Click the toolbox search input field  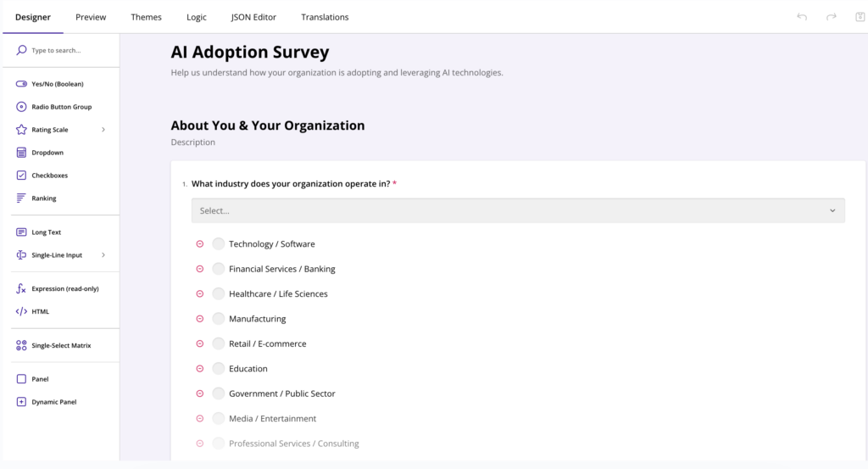click(x=68, y=51)
